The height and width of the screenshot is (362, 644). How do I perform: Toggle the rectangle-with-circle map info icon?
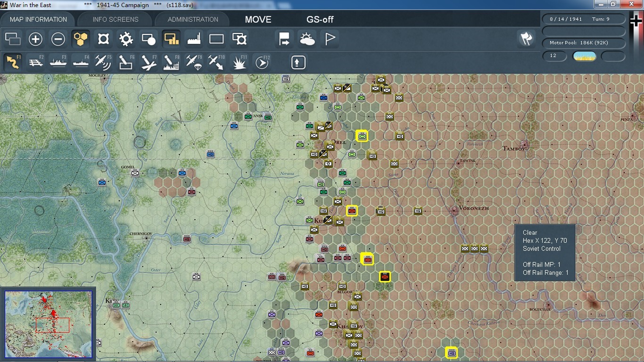[x=149, y=39]
